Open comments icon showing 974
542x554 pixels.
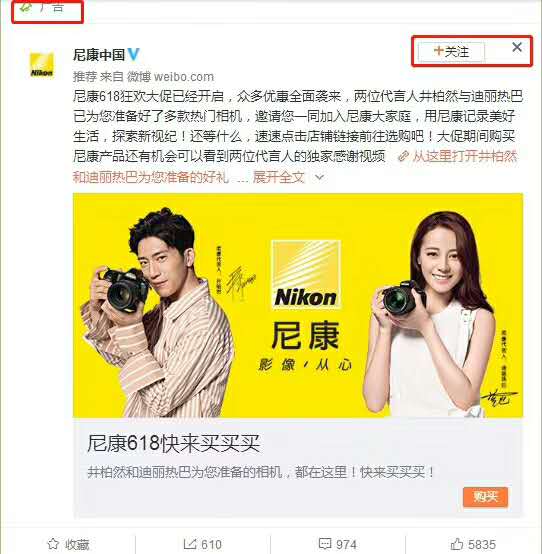click(x=325, y=543)
